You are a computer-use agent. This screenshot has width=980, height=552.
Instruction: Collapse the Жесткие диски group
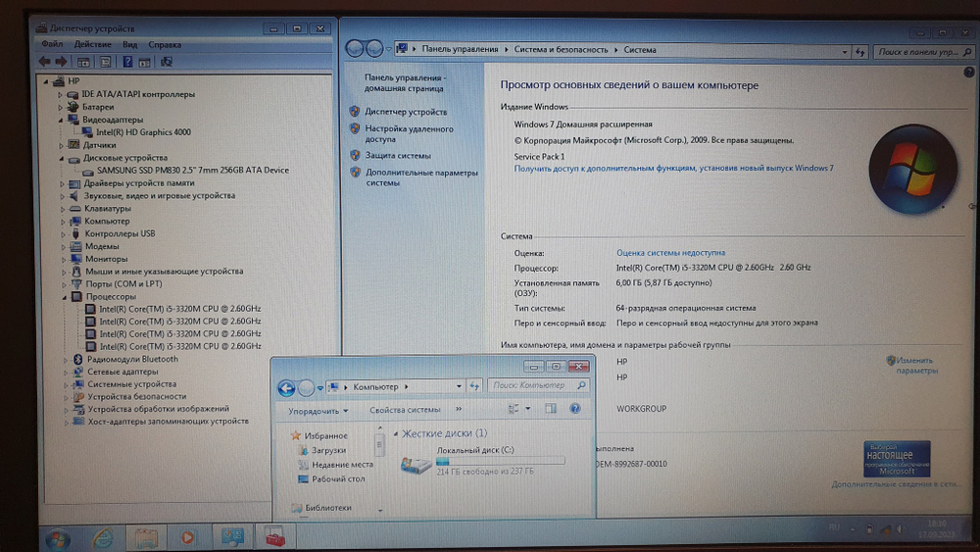click(x=396, y=433)
